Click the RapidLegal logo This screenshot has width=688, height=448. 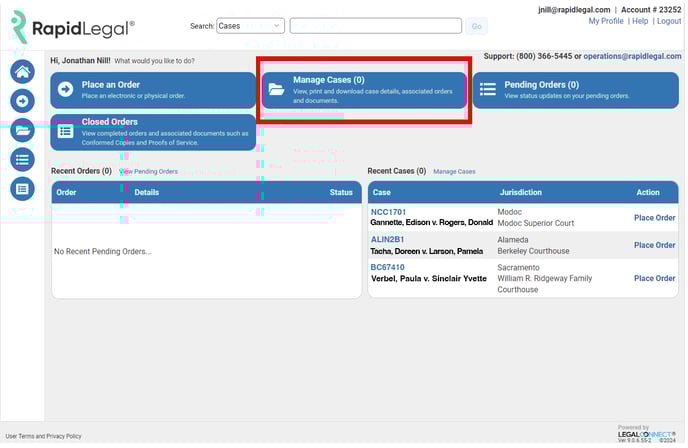[73, 27]
